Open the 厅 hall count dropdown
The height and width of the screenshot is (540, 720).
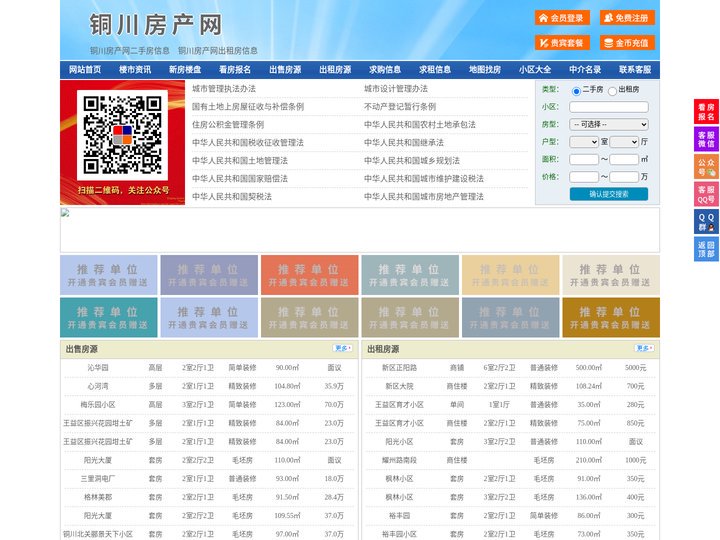tap(624, 142)
